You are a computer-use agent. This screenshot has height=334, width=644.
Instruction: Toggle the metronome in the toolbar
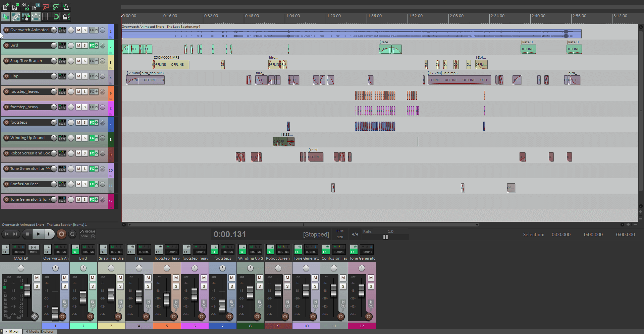tap(66, 7)
